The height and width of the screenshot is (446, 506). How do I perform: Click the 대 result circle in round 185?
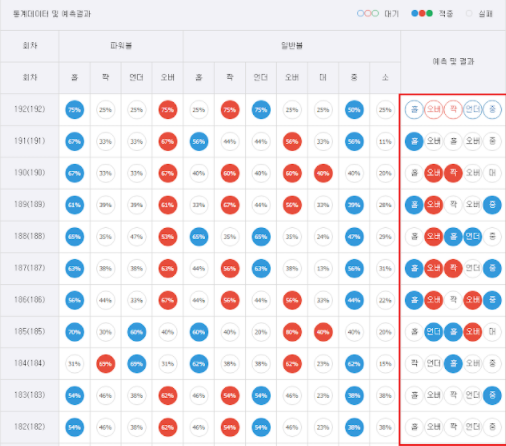pos(492,332)
